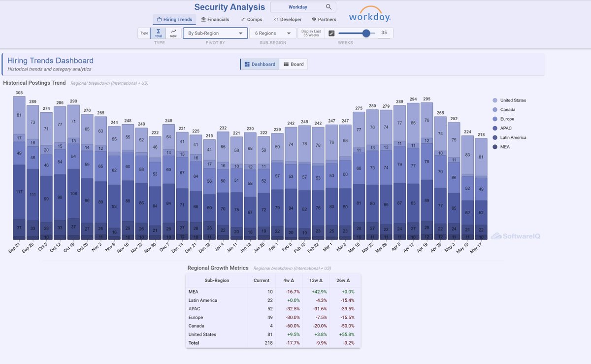Expand the 6 Regions dropdown
The height and width of the screenshot is (364, 591).
(272, 33)
